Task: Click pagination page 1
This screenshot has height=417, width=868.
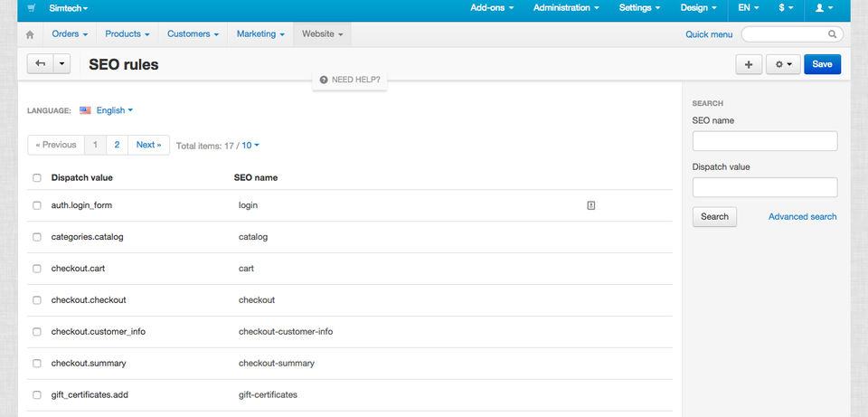Action: tap(95, 145)
